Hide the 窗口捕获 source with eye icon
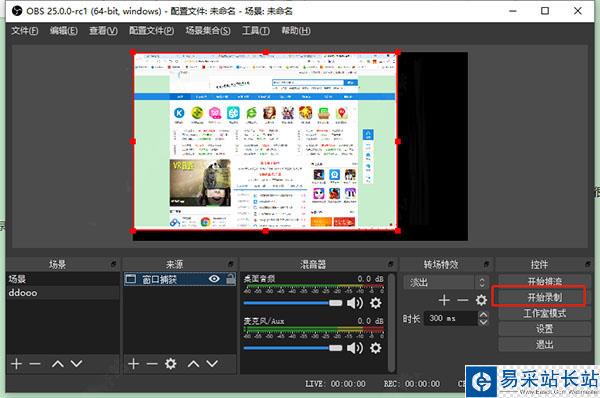The image size is (600, 398). pyautogui.click(x=214, y=279)
